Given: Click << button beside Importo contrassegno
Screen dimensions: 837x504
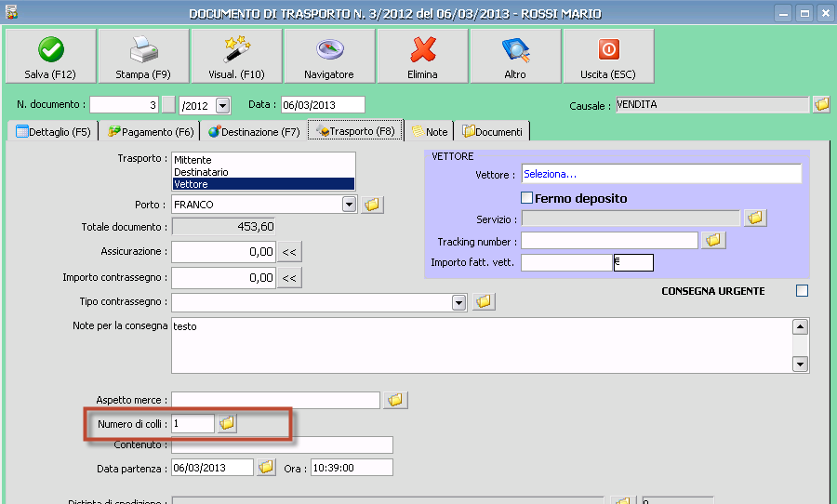Looking at the screenshot, I should pos(290,278).
